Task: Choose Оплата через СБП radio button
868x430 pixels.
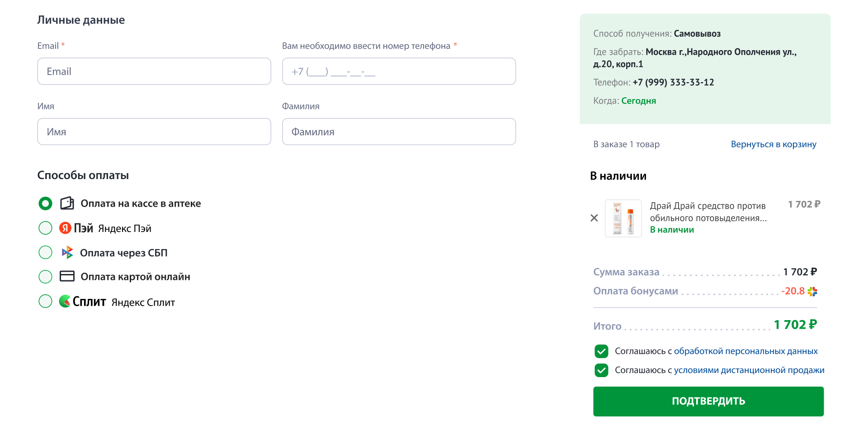Action: click(45, 252)
